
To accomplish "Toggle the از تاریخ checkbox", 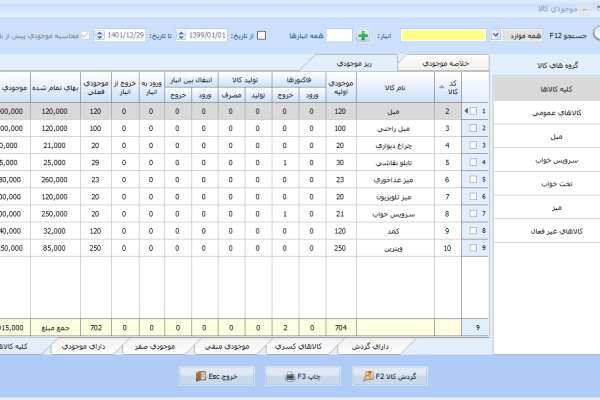I will [262, 36].
